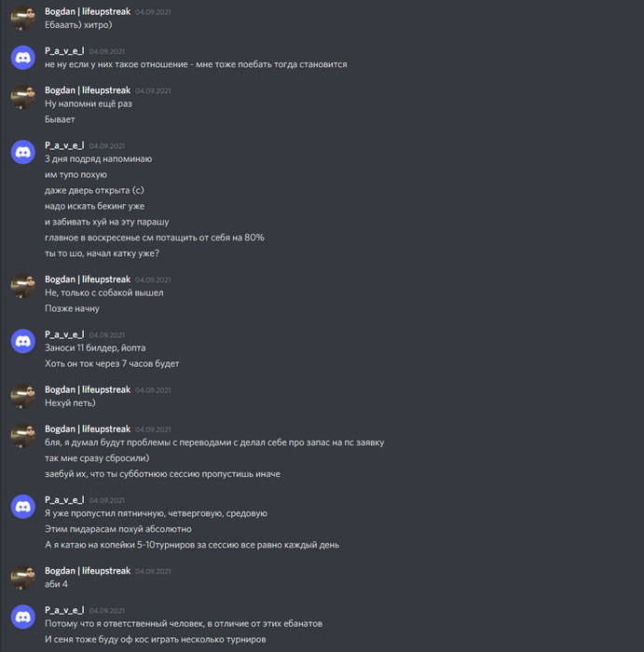Click the message 'Хоть он ток через 7 часов будет'
Viewport: 644px width, 652px height.
point(112,363)
